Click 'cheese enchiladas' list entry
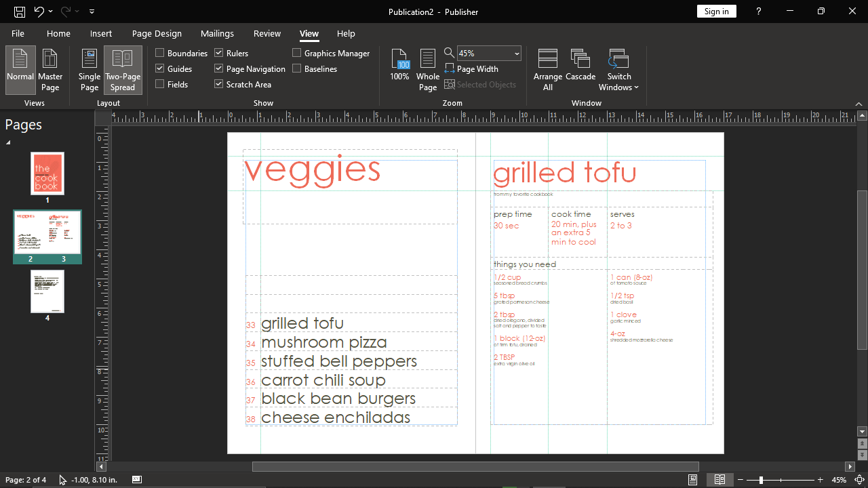The width and height of the screenshot is (868, 488). pyautogui.click(x=336, y=418)
